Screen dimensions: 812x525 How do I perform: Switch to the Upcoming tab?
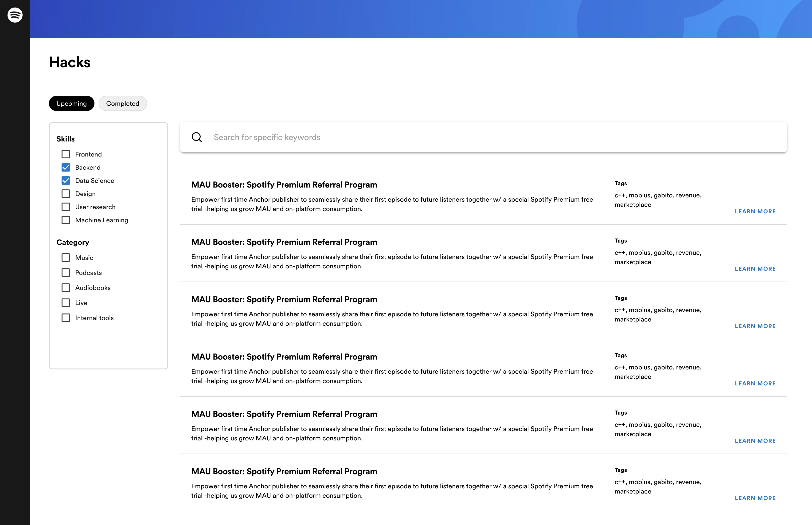[72, 103]
